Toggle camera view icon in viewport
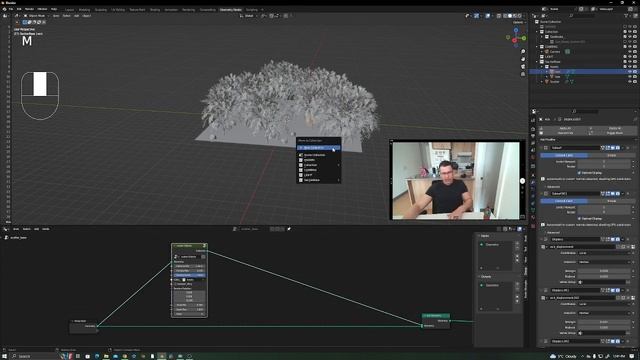 coord(523,67)
